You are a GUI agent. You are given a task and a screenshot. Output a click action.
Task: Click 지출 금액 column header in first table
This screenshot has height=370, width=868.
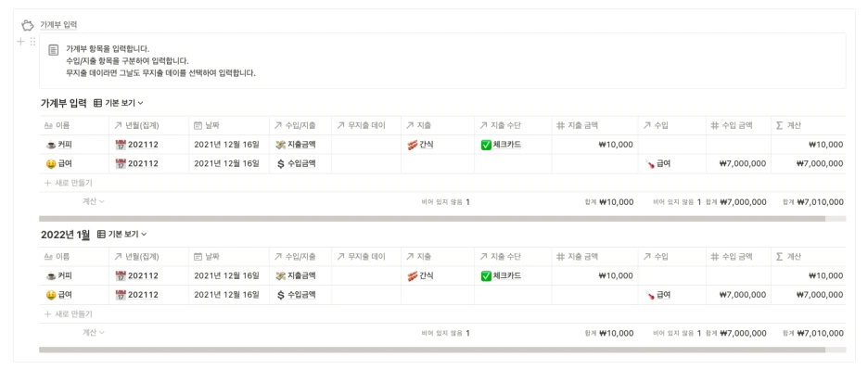click(594, 126)
